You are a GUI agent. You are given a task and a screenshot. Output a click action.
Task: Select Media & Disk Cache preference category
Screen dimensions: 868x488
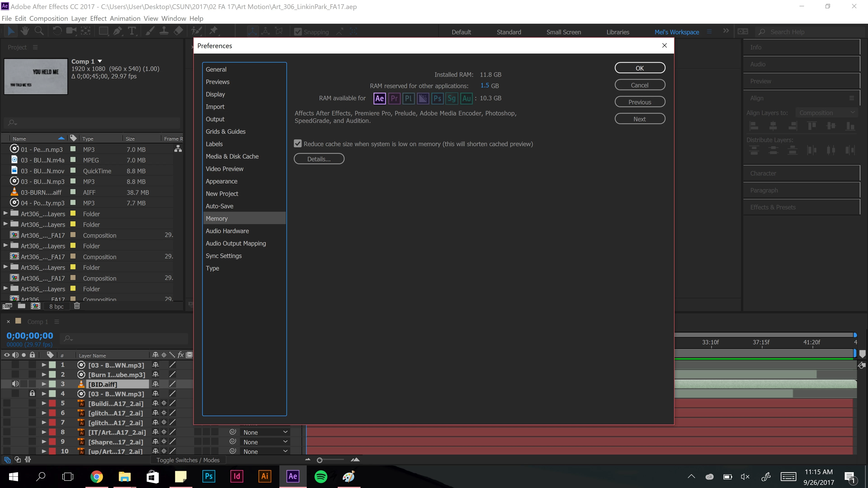[232, 156]
